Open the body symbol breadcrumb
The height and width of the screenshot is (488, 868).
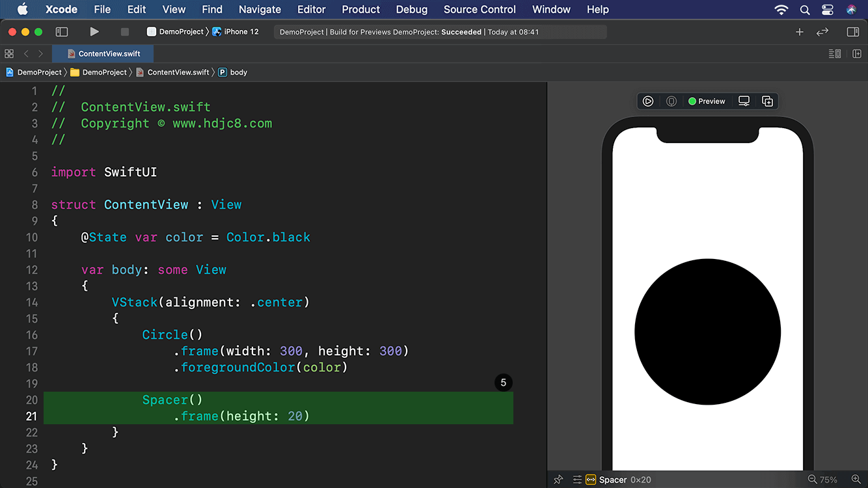233,72
